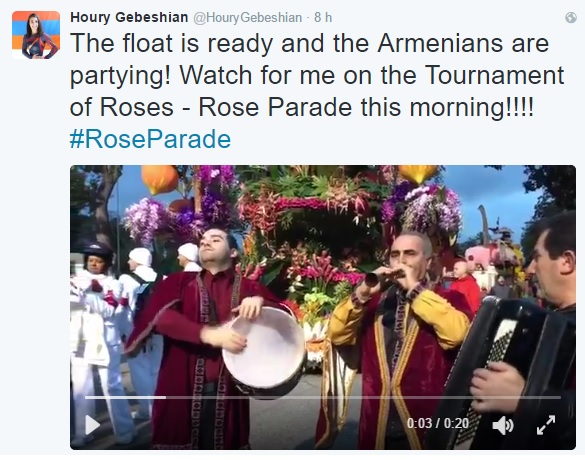Viewport: 585px width, 460px height.
Task: Open Houry Gebeshian's profile picture
Action: (36, 35)
